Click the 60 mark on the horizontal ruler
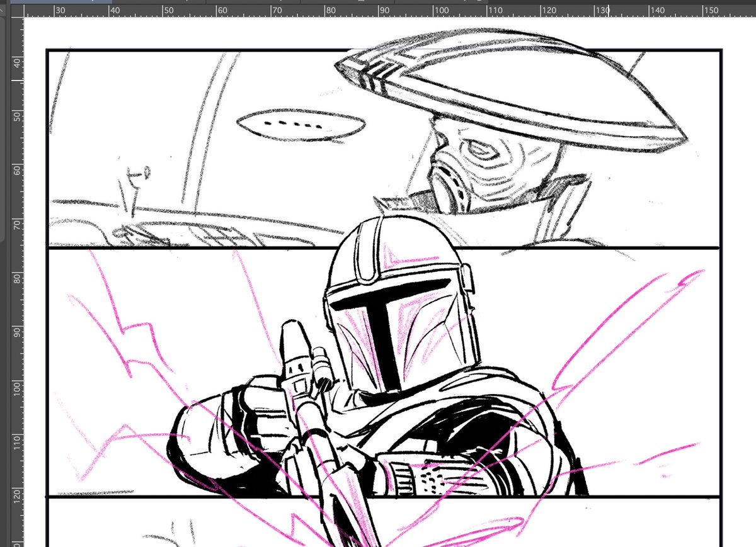 (x=222, y=10)
